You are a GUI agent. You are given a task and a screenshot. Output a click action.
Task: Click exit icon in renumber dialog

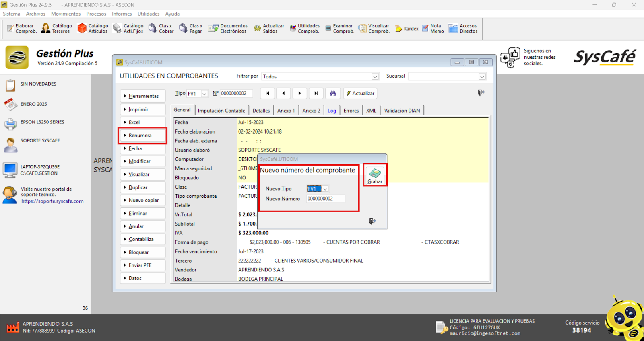tap(372, 221)
